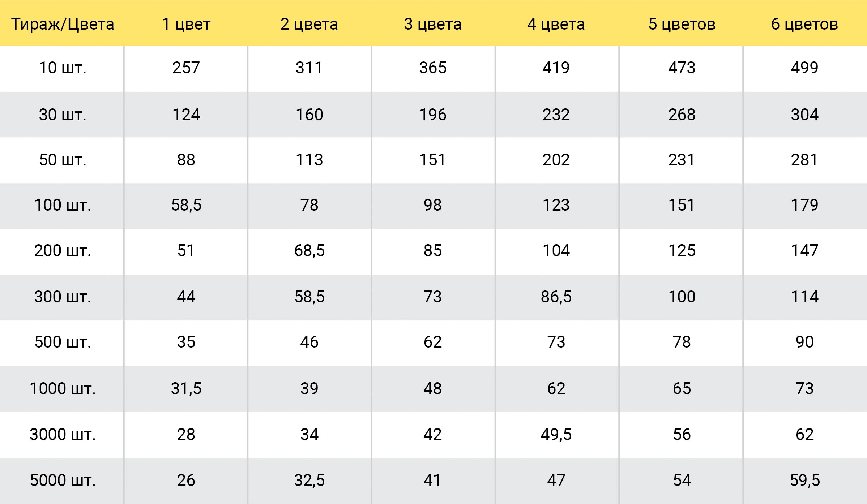Select the 49,5 cell in 3000 шт. row
The height and width of the screenshot is (504, 867).
click(x=556, y=434)
